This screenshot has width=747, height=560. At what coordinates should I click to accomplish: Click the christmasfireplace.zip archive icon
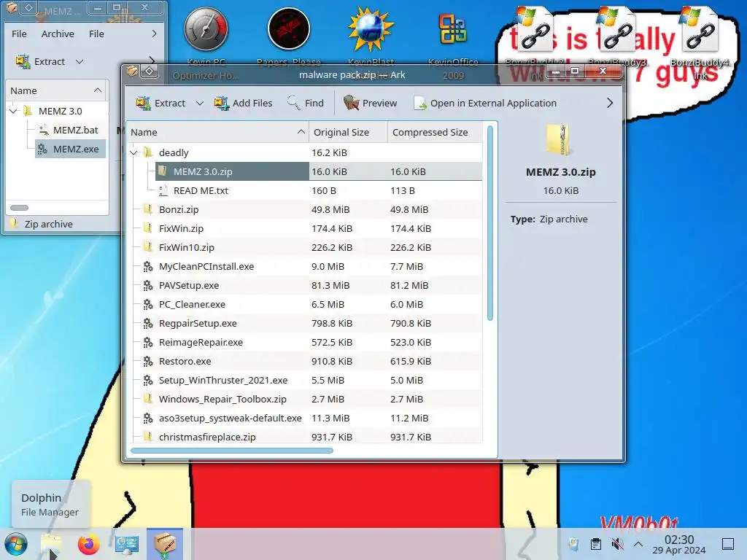[148, 437]
